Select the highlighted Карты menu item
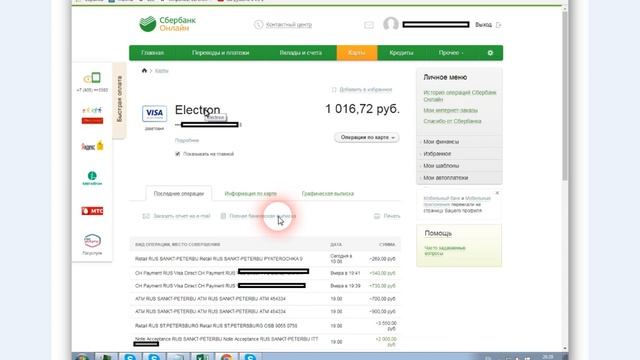 pos(357,53)
